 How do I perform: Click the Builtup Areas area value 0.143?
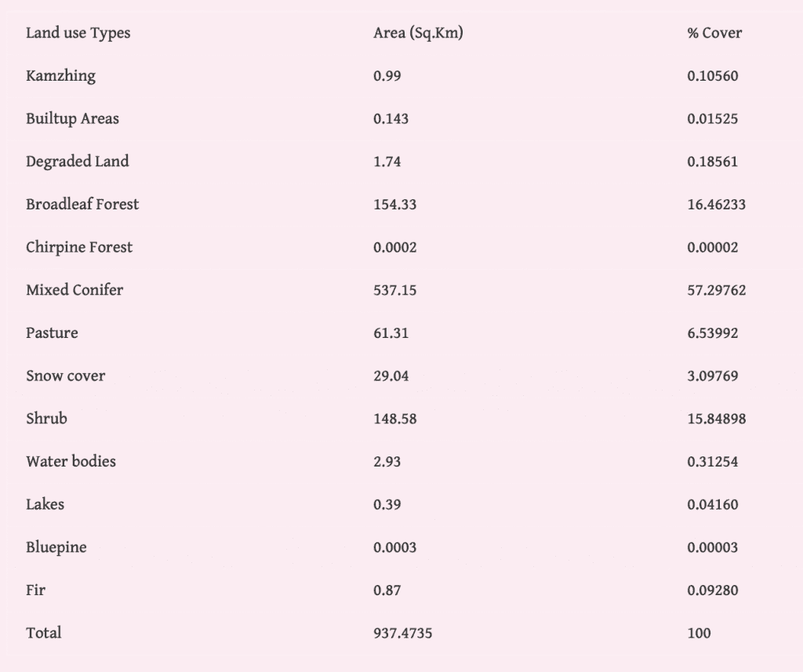coord(391,119)
